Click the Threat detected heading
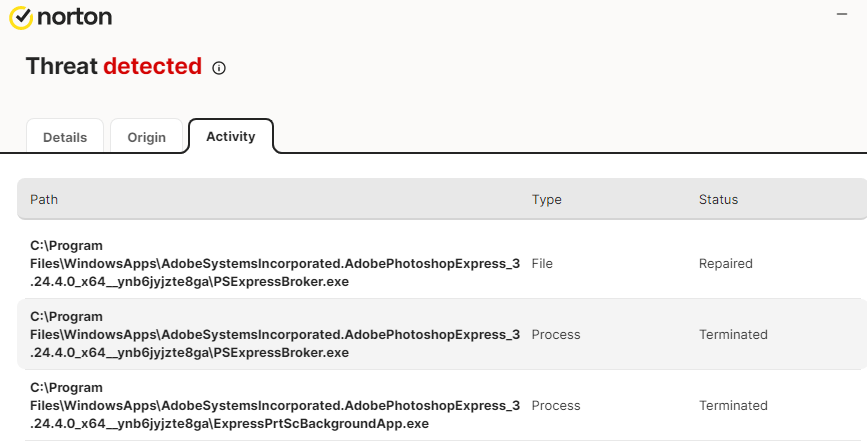 [x=113, y=67]
